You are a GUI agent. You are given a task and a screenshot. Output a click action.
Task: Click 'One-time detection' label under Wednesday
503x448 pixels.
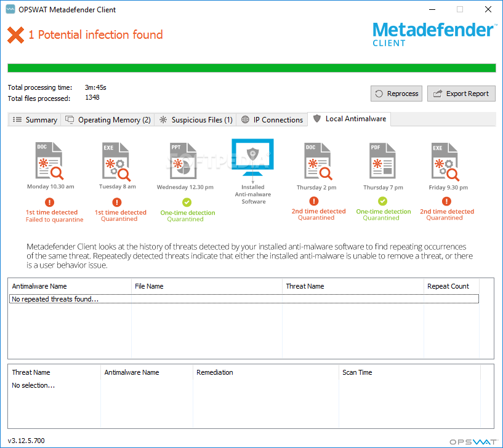pos(188,213)
